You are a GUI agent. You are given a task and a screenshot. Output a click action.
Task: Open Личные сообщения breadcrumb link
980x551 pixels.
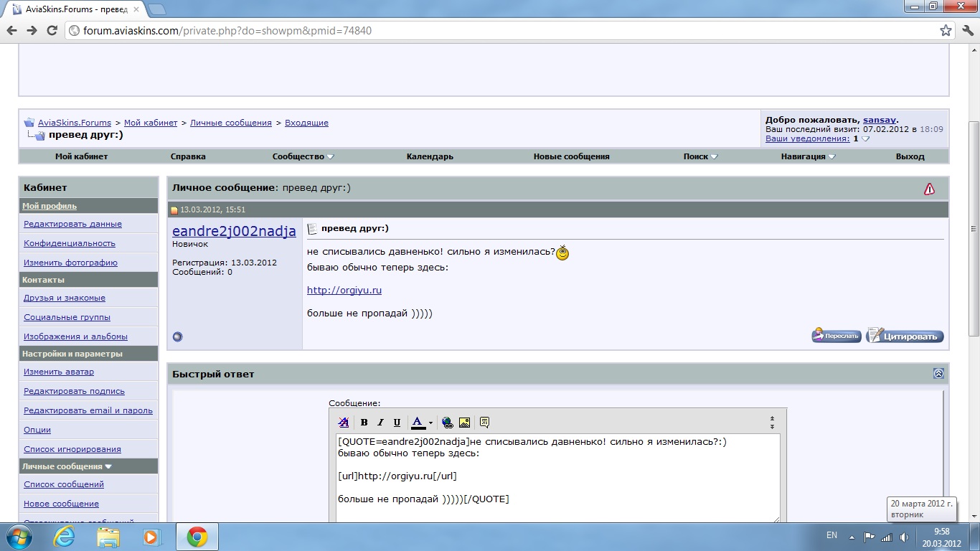(231, 123)
